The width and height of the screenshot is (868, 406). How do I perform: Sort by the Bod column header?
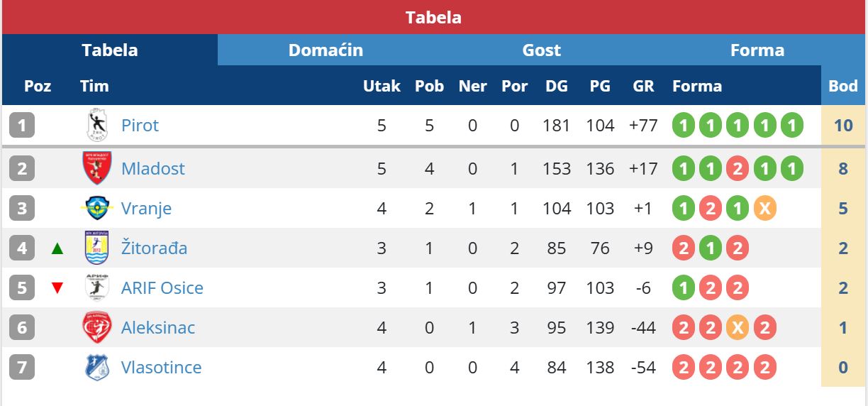click(x=843, y=86)
